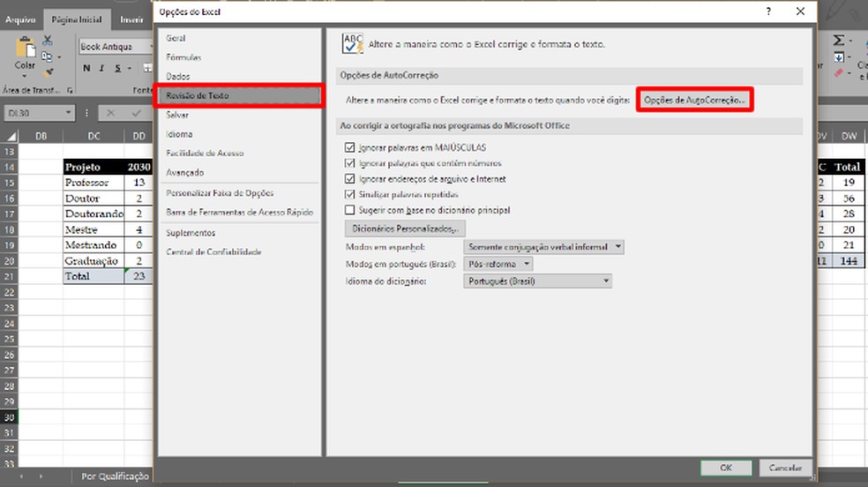The height and width of the screenshot is (487, 868).
Task: Enable Sugerir com base no dicionário principal
Action: [350, 210]
